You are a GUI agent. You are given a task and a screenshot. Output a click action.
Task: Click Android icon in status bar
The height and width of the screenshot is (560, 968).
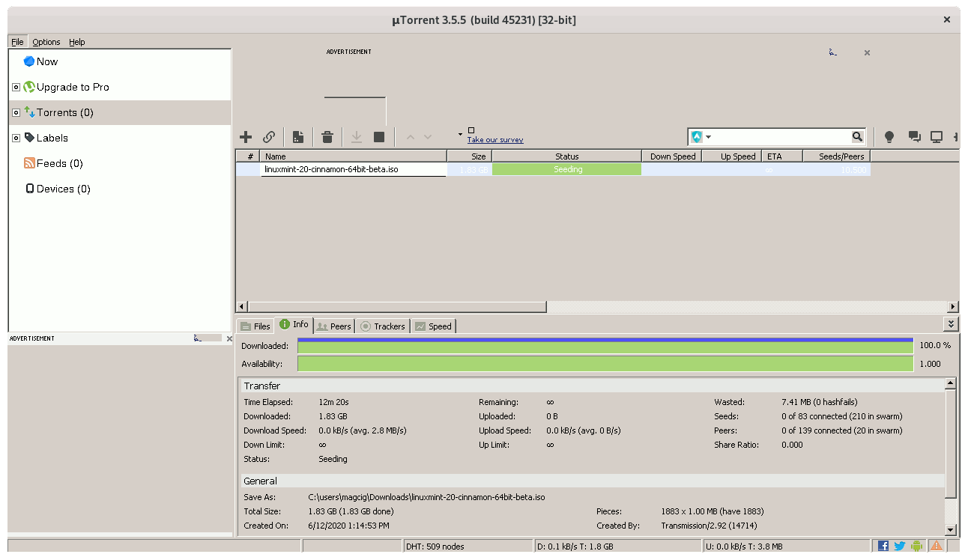click(x=916, y=547)
